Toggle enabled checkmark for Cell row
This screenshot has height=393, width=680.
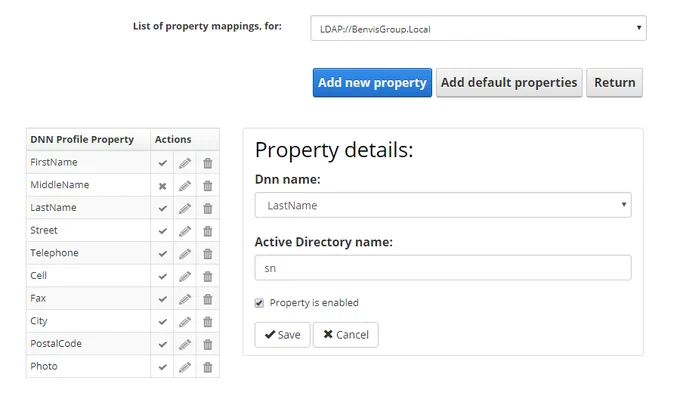[163, 276]
